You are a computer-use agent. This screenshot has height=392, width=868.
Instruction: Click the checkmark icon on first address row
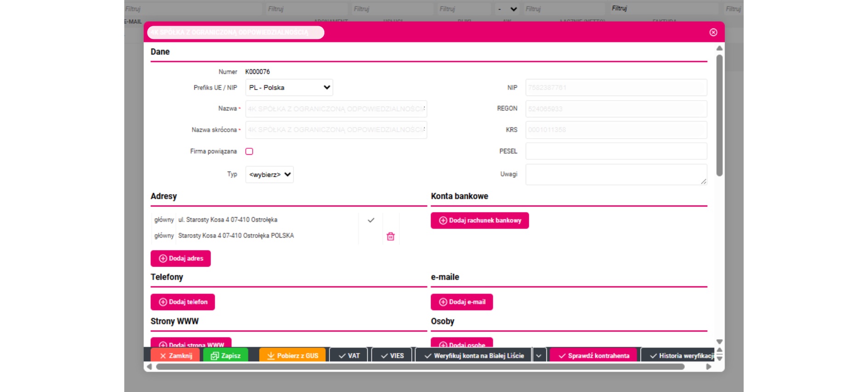coord(371,220)
